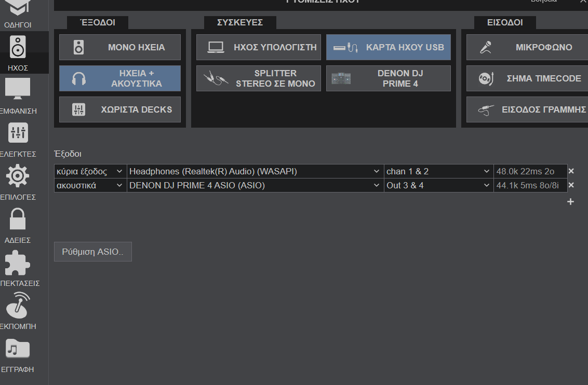Choose the ΜΟΝΟ ΗΧΕΙΑ output option
This screenshot has height=385, width=588.
click(x=120, y=47)
